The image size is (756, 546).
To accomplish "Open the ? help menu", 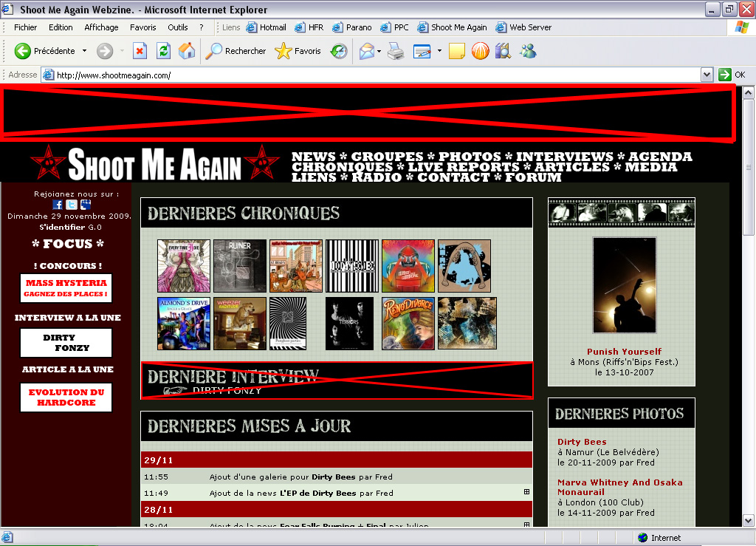I will pos(202,27).
